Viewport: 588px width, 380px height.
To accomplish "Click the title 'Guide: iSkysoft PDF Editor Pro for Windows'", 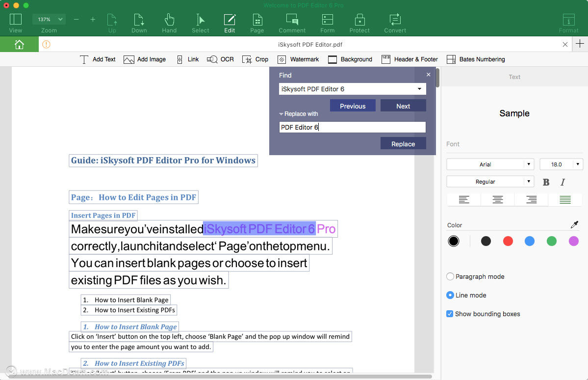I will point(163,161).
